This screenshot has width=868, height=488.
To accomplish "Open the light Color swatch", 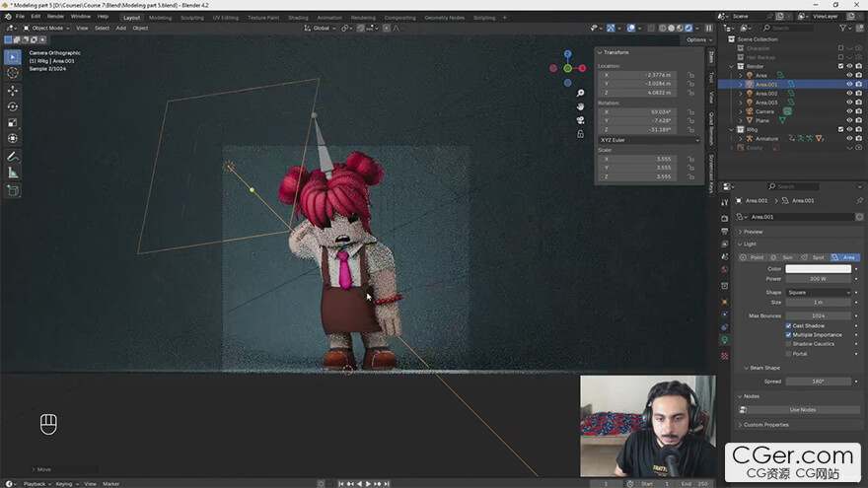I will click(x=818, y=269).
